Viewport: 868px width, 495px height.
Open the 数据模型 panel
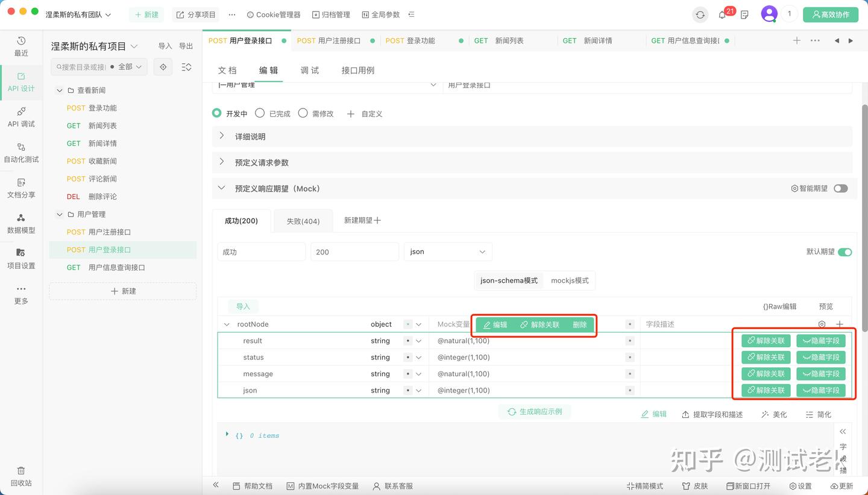pos(21,222)
